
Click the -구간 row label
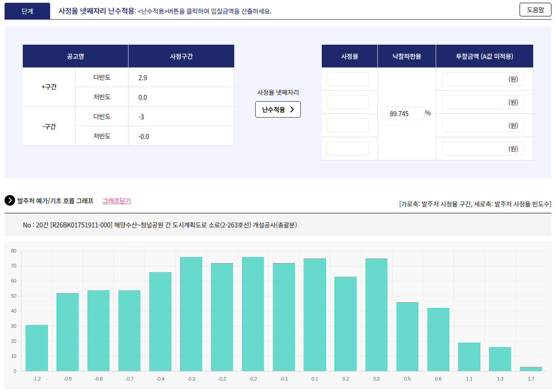[49, 126]
